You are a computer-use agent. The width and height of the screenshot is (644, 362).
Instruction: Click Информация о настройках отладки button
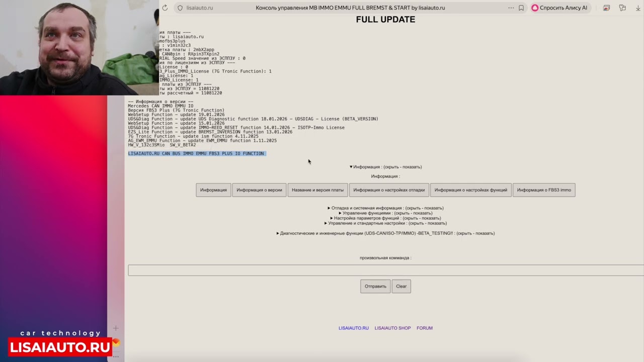tap(389, 190)
